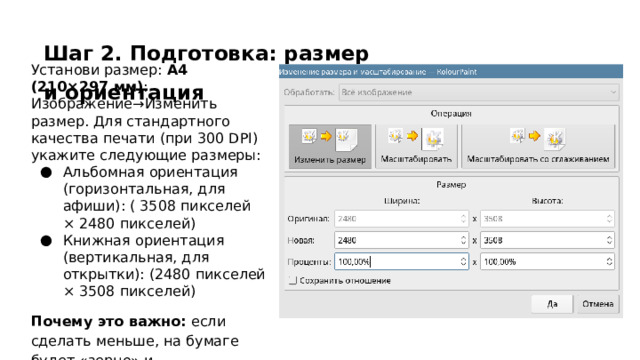Confirm the dialog with Да
Screen dimensions: 640x360
pyautogui.click(x=552, y=304)
